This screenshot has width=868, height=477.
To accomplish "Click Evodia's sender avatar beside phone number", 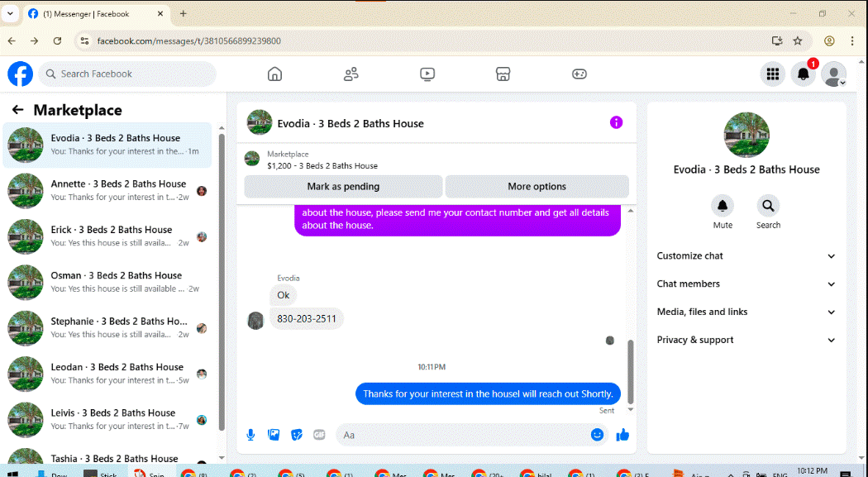I will coord(255,321).
